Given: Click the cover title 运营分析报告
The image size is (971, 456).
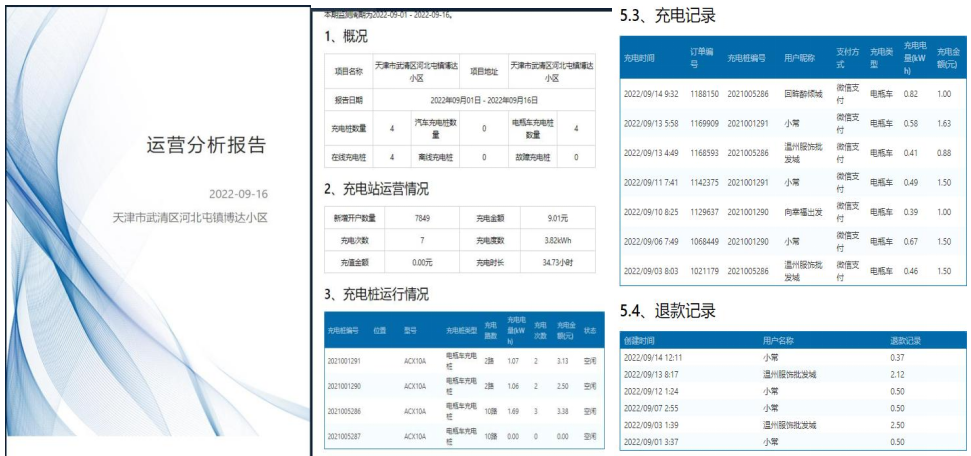Looking at the screenshot, I should (x=206, y=145).
